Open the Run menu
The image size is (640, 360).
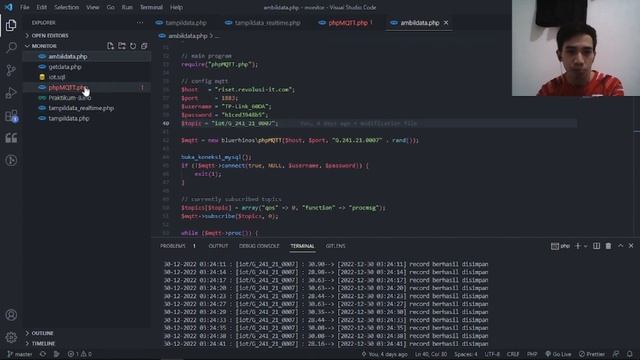[127, 7]
